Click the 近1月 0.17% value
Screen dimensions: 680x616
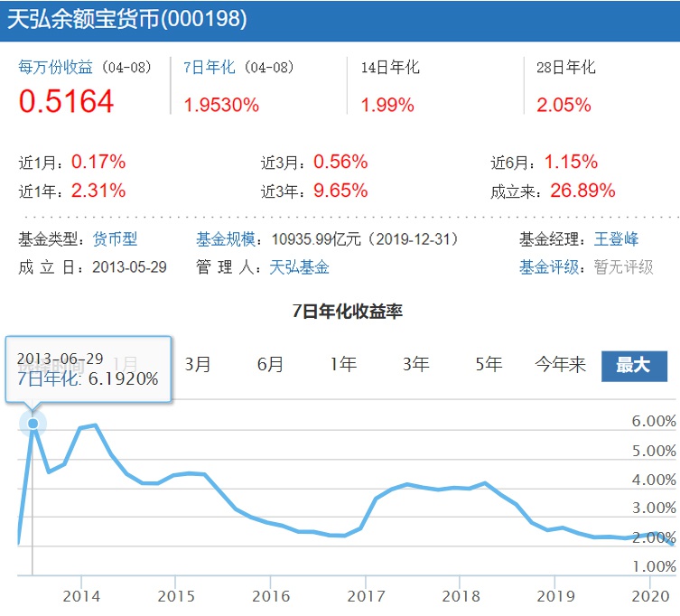(x=98, y=162)
